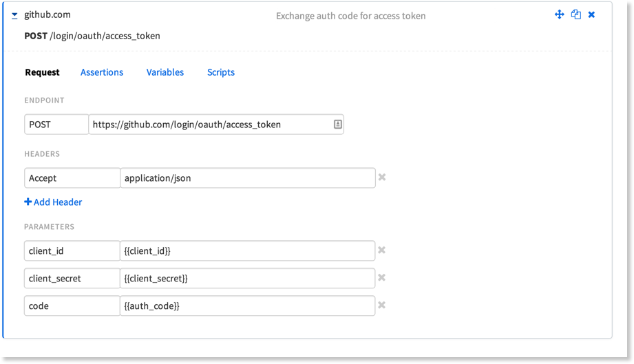This screenshot has height=364, width=634.
Task: Click the step description 'Exchange auth code for access token'
Action: [350, 16]
